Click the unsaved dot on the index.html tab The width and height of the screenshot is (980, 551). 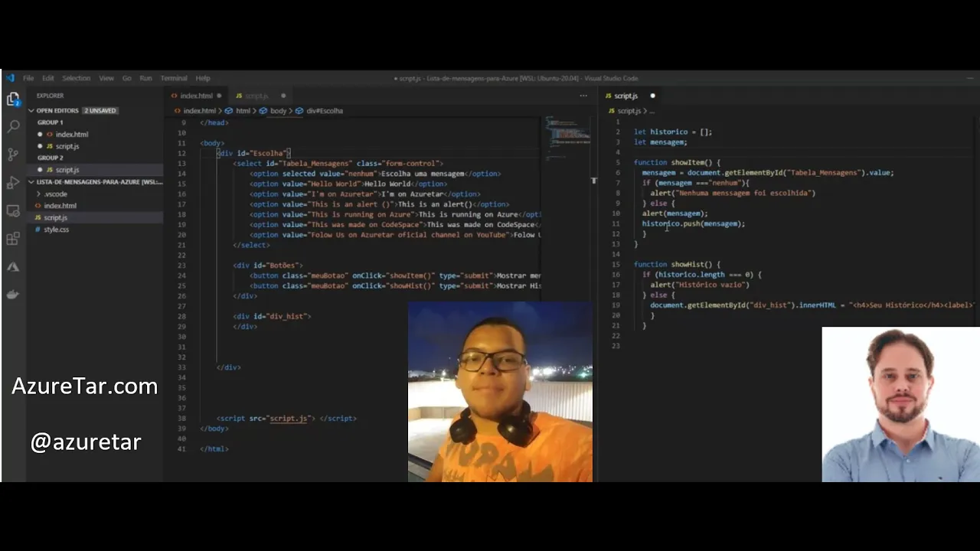(219, 96)
